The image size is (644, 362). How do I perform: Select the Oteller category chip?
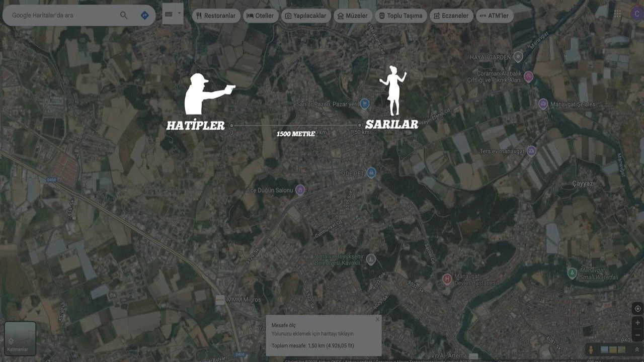tap(261, 16)
